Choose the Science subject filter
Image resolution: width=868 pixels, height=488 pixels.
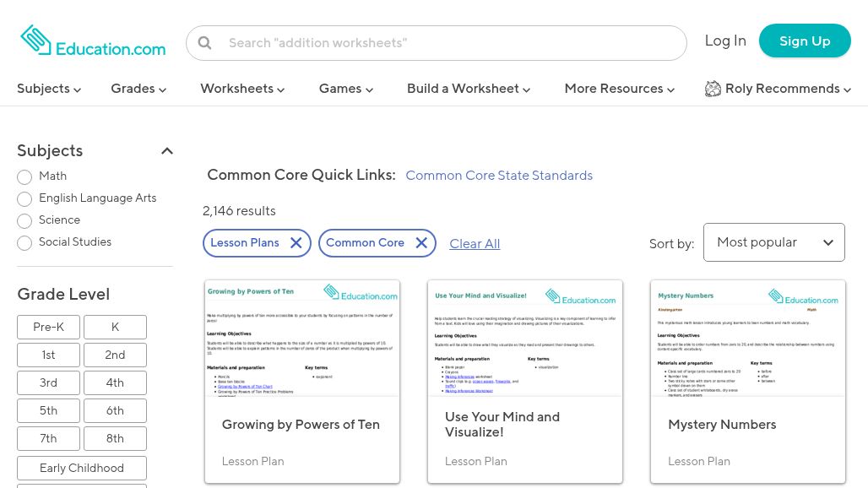pyautogui.click(x=24, y=221)
